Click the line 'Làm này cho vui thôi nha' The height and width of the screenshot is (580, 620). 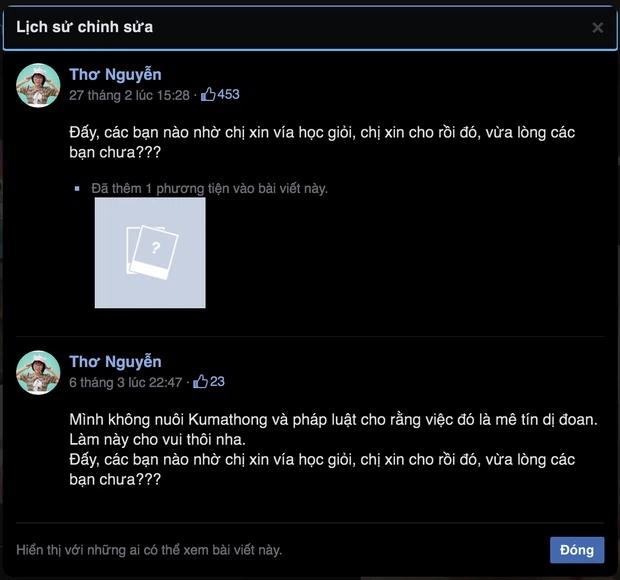(x=157, y=439)
